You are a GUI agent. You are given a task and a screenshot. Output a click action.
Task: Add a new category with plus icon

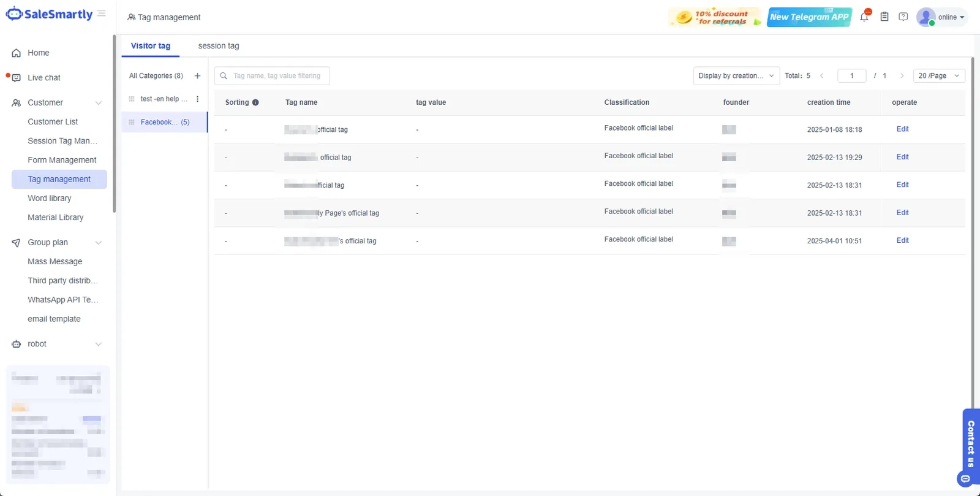point(197,76)
